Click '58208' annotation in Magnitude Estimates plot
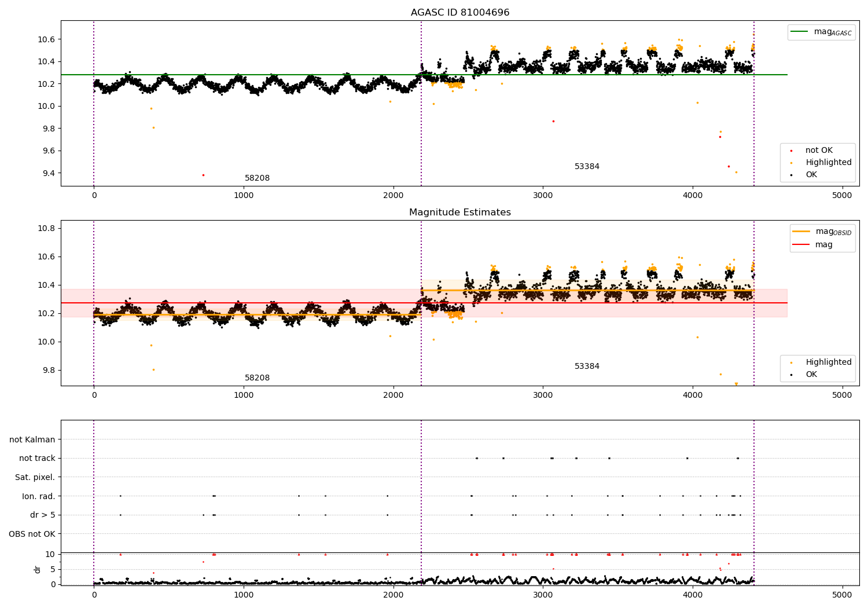 tap(257, 378)
